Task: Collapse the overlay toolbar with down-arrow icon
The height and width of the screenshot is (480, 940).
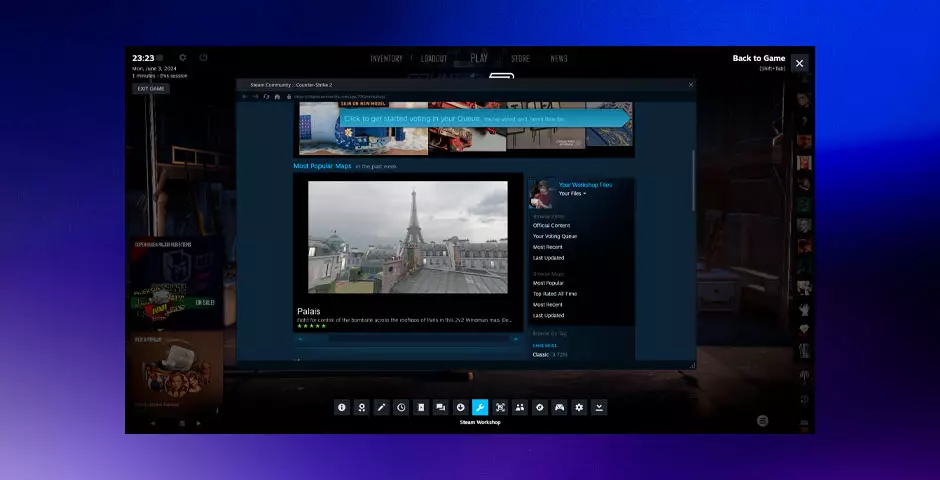Action: tap(599, 407)
